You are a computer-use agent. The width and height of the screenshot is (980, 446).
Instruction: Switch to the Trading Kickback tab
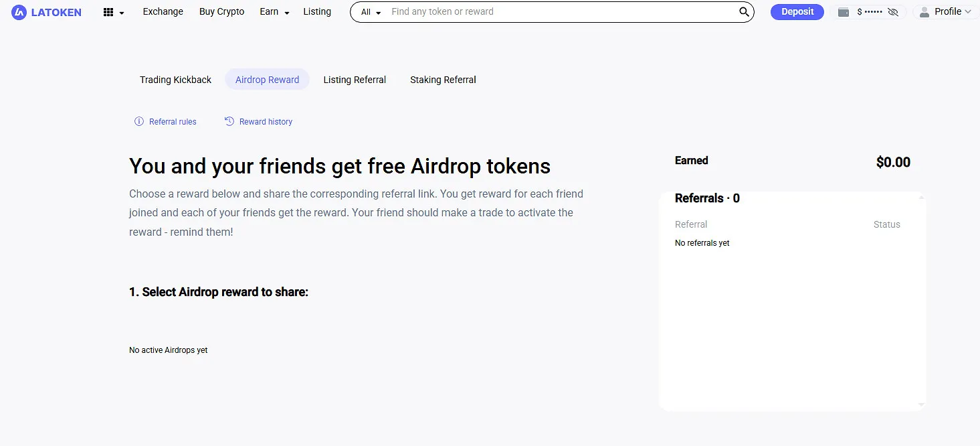175,80
